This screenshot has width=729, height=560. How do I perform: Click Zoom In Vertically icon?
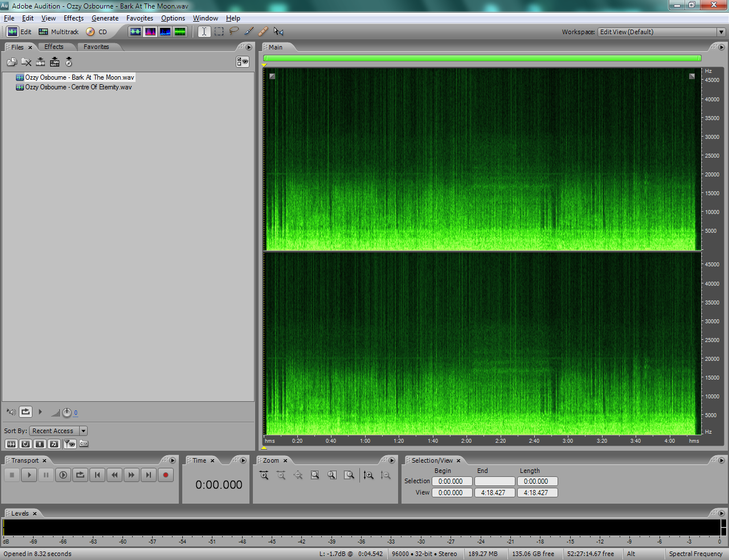coord(369,475)
